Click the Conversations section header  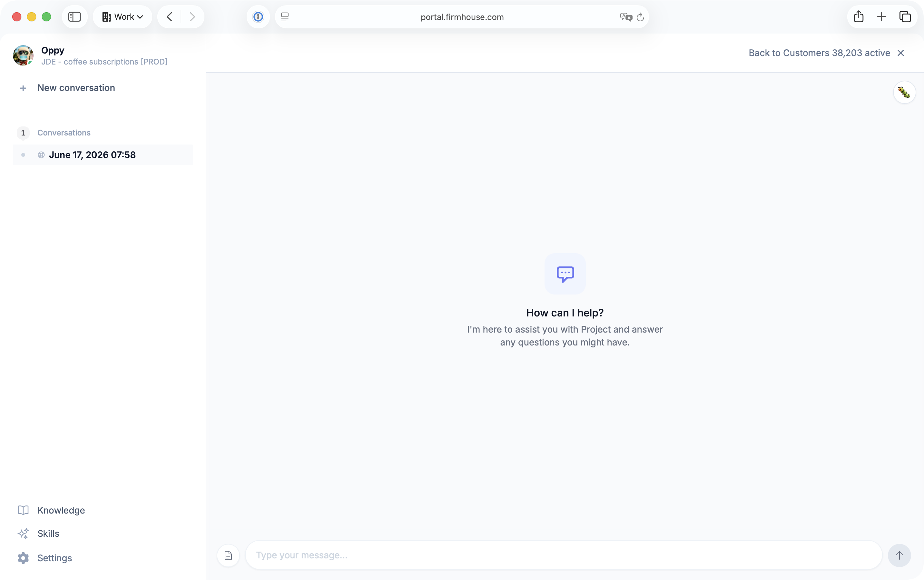[x=64, y=133]
